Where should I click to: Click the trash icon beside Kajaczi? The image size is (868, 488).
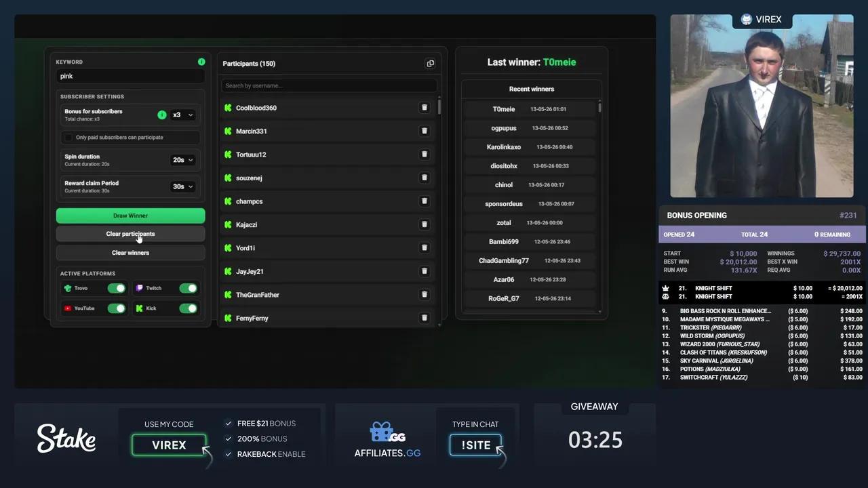click(x=425, y=224)
